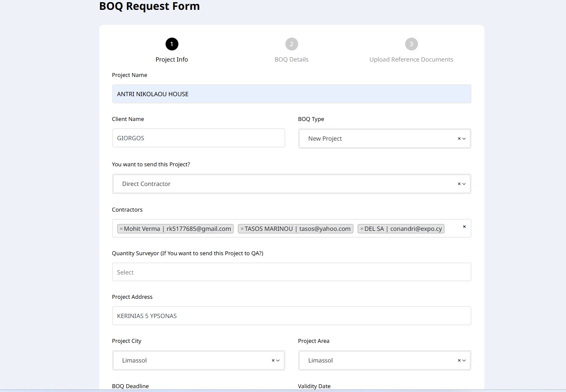Click the BOQ Request Form heading
Viewport: 566px width, 392px height.
click(149, 6)
